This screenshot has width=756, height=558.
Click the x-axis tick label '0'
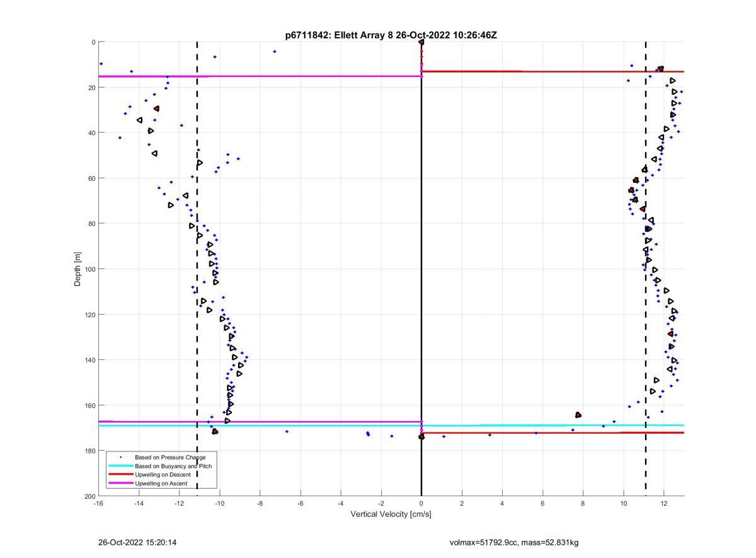(421, 503)
